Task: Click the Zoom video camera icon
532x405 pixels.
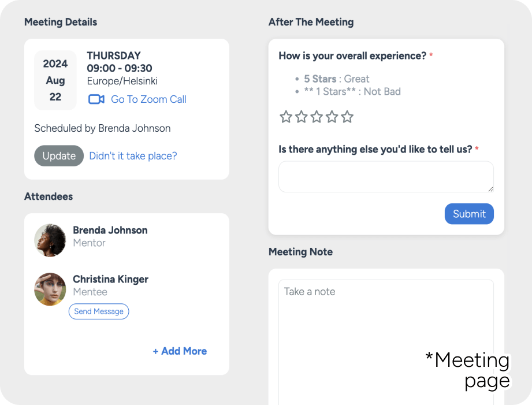Action: (96, 99)
